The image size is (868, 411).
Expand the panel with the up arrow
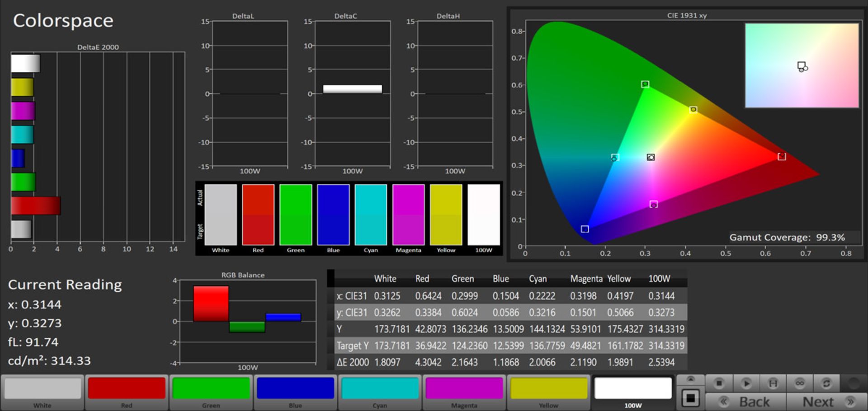tap(690, 379)
